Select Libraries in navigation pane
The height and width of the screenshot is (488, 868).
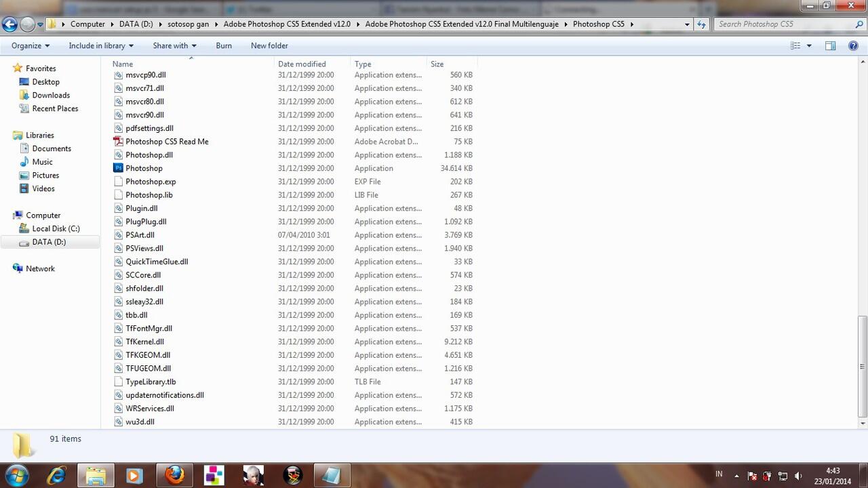[x=39, y=136]
